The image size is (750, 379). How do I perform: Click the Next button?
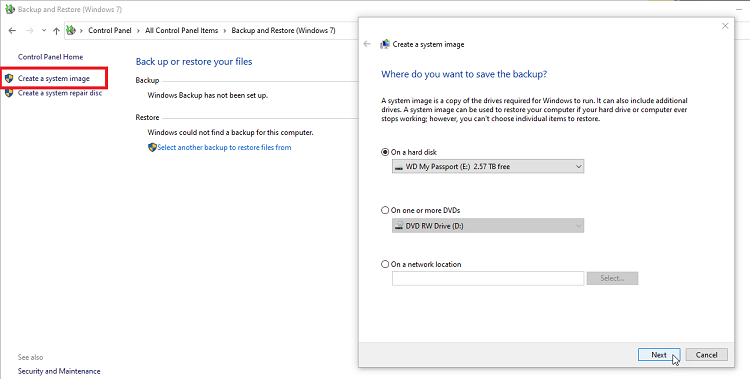(x=659, y=355)
